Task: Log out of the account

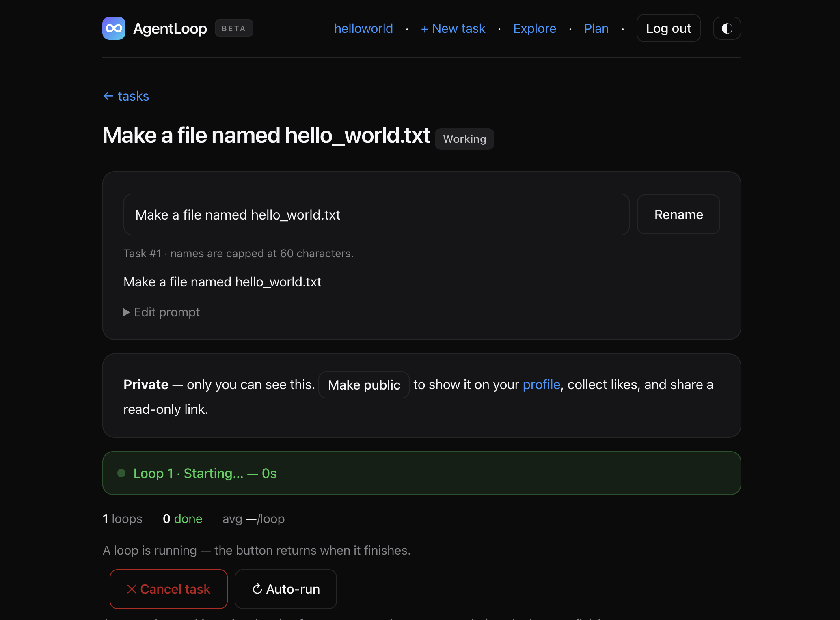Action: tap(668, 28)
